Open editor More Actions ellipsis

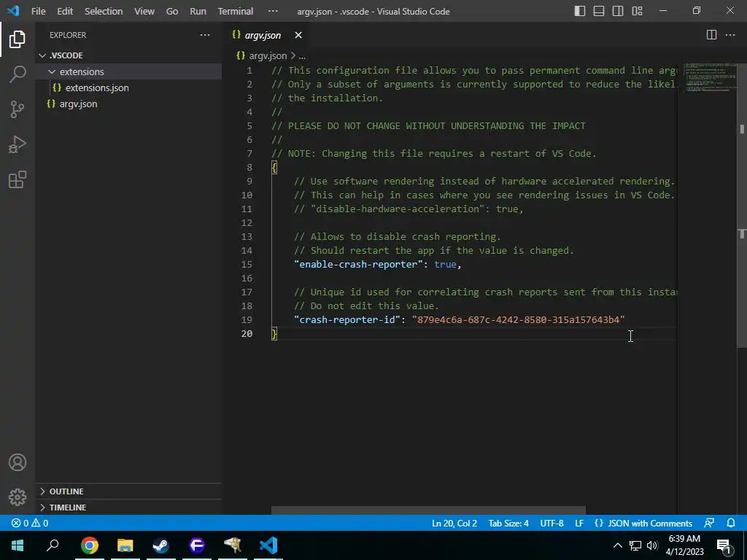(x=729, y=35)
